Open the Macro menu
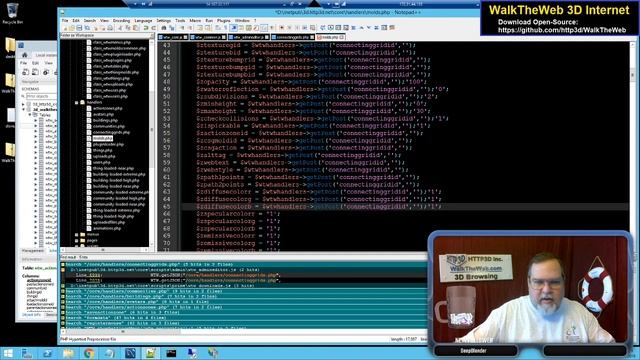Viewport: 640px width, 360px height. (195, 20)
